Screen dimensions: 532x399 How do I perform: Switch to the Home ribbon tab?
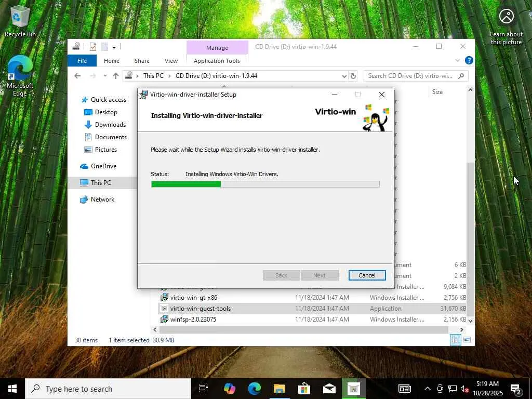112,61
